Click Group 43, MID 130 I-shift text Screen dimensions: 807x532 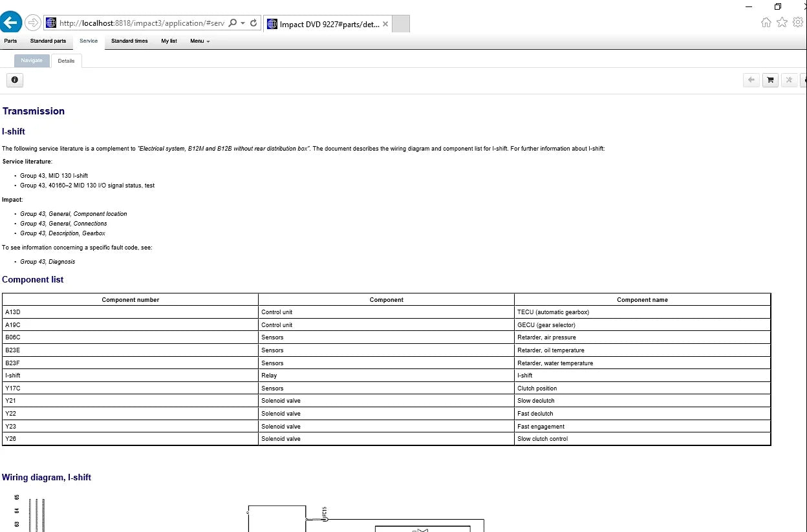(54, 176)
